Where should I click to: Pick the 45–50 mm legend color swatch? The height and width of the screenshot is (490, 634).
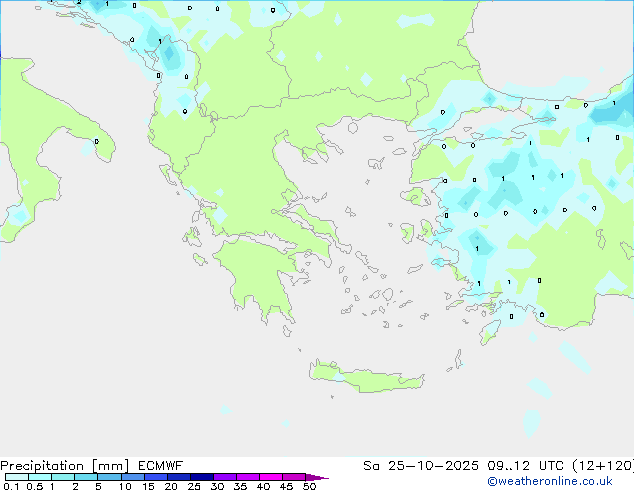coord(294,477)
